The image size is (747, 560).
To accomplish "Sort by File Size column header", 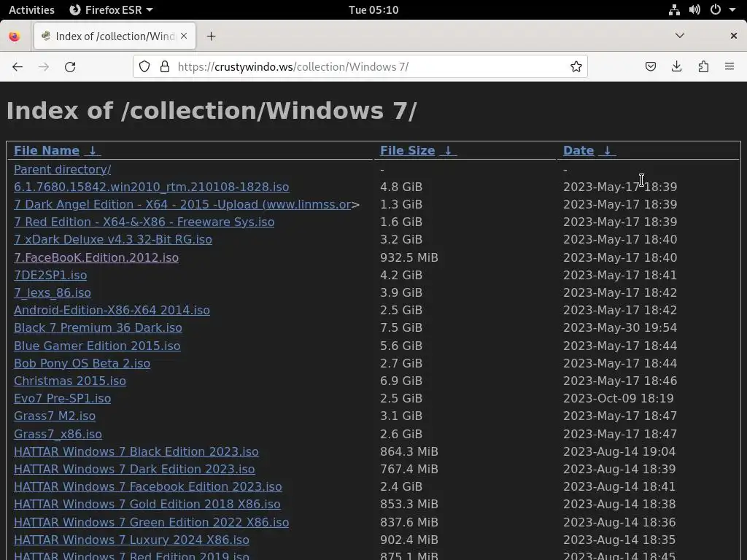I will point(407,150).
